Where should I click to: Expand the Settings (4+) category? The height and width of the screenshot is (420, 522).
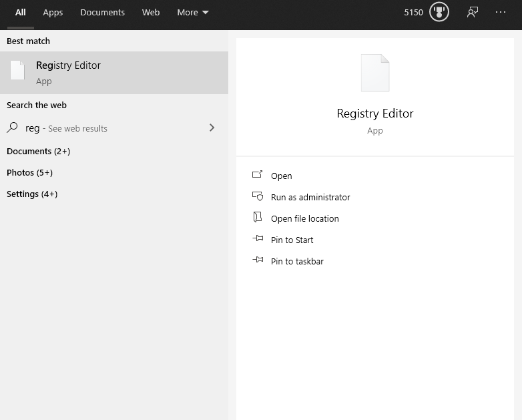(32, 194)
